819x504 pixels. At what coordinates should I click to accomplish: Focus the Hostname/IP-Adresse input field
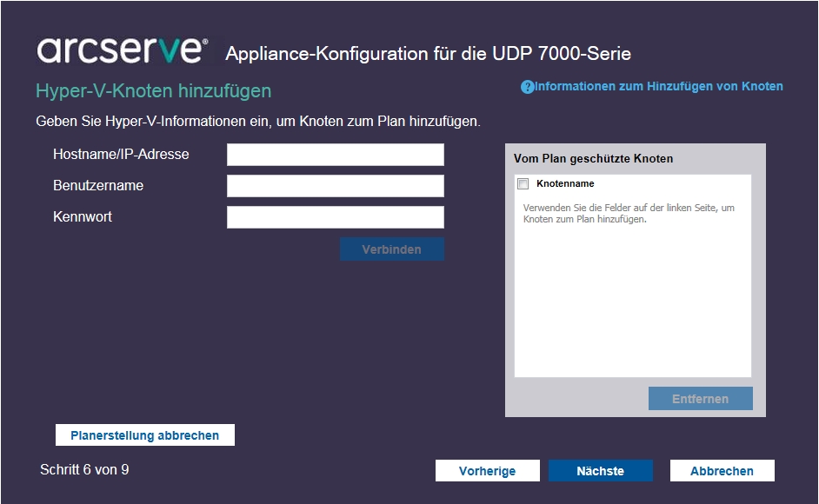pyautogui.click(x=336, y=155)
